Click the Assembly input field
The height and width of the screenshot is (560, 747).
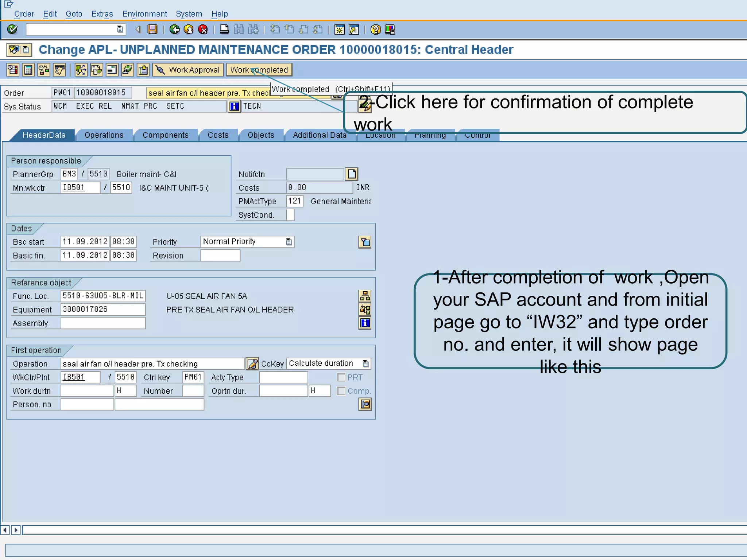pos(103,323)
